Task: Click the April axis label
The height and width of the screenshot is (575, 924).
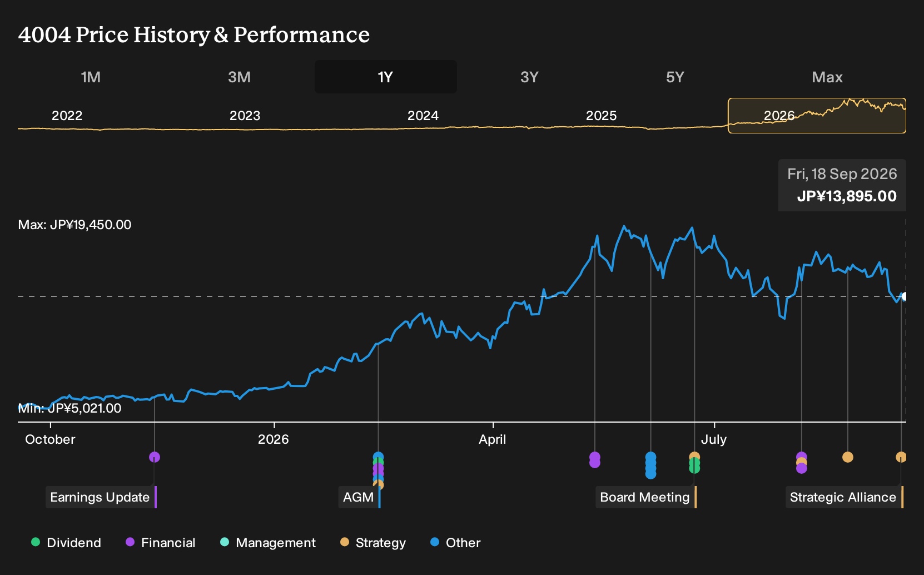Action: [493, 439]
